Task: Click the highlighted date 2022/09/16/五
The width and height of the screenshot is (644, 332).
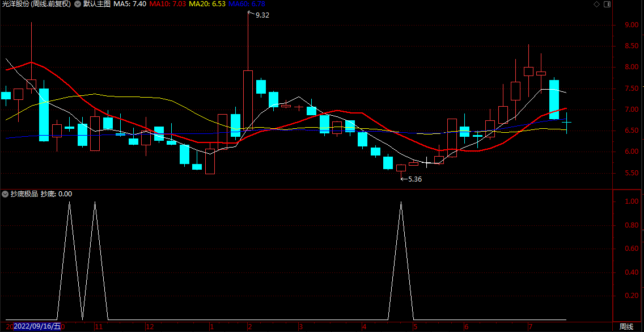Action: pos(37,327)
